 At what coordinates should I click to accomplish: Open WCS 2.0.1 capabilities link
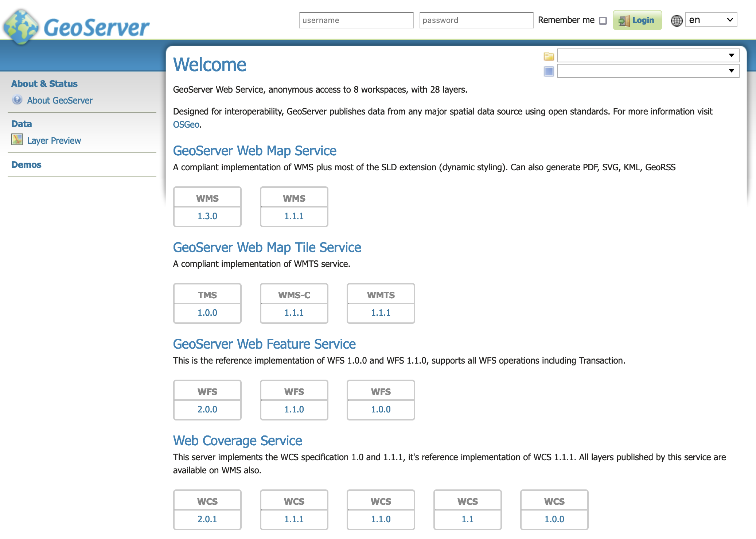[207, 519]
